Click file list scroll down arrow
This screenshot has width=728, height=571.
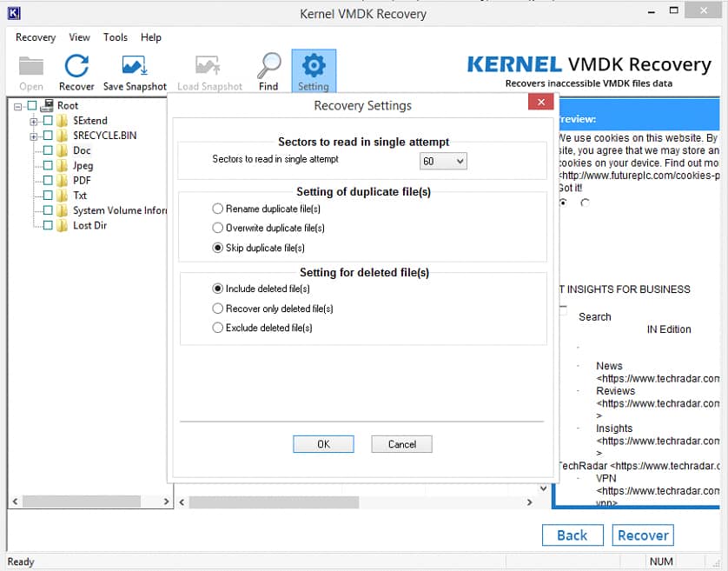coord(543,488)
